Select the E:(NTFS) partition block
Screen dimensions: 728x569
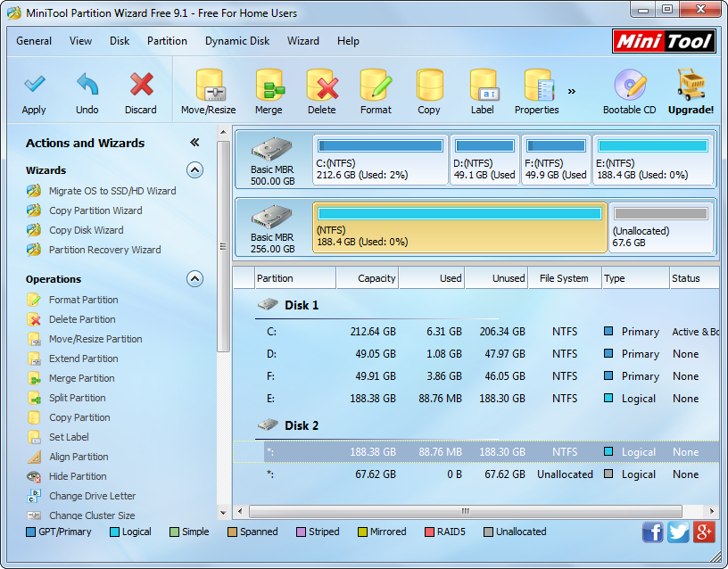coord(653,161)
